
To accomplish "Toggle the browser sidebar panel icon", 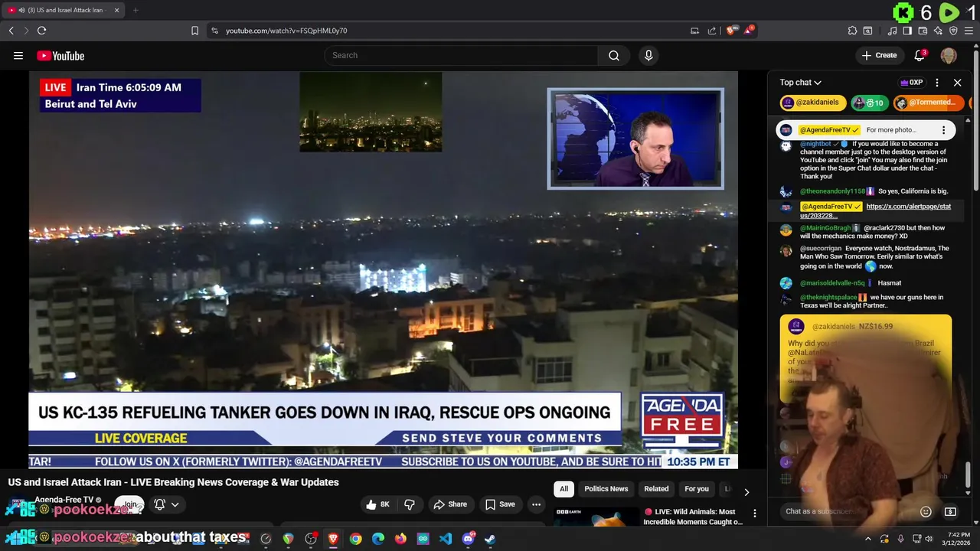I will [x=907, y=31].
